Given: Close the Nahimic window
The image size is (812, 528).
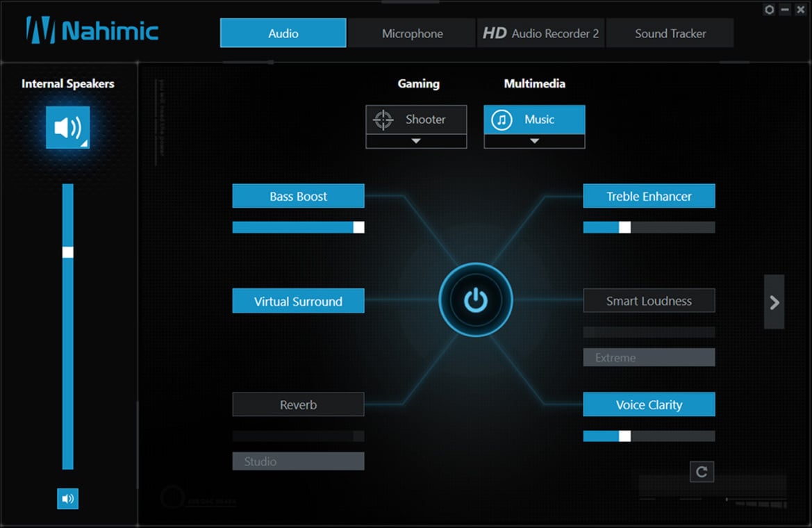Looking at the screenshot, I should pos(801,10).
